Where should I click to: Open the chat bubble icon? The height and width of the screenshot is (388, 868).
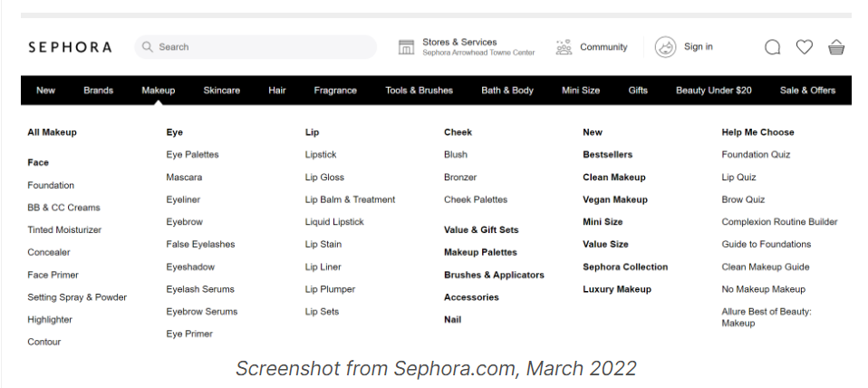coord(772,47)
